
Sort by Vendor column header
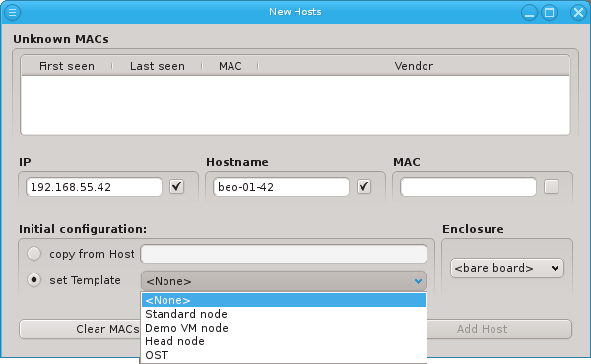tap(414, 66)
